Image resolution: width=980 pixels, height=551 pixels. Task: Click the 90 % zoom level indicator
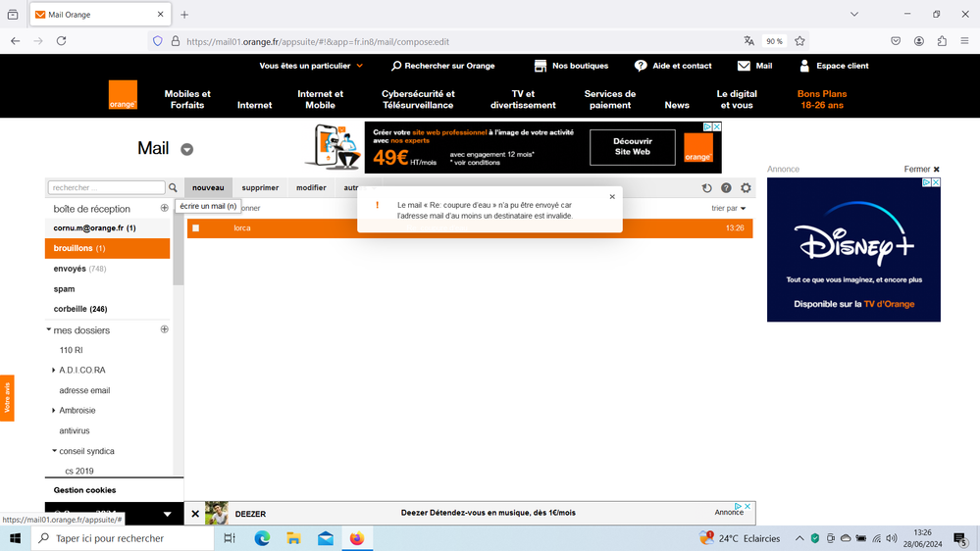(774, 41)
